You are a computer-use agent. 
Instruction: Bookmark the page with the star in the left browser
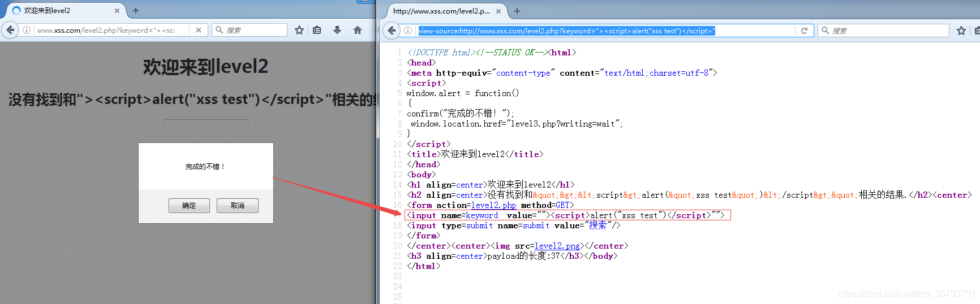[x=299, y=30]
